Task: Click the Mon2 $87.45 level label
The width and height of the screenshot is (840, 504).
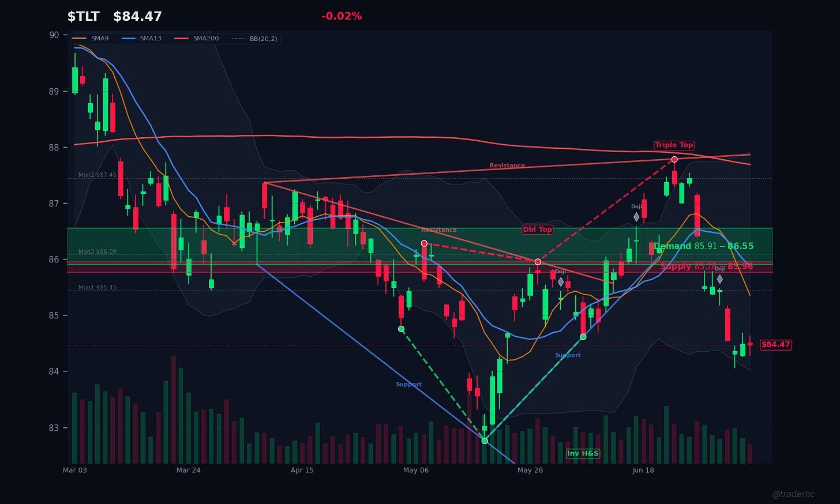Action: [97, 175]
